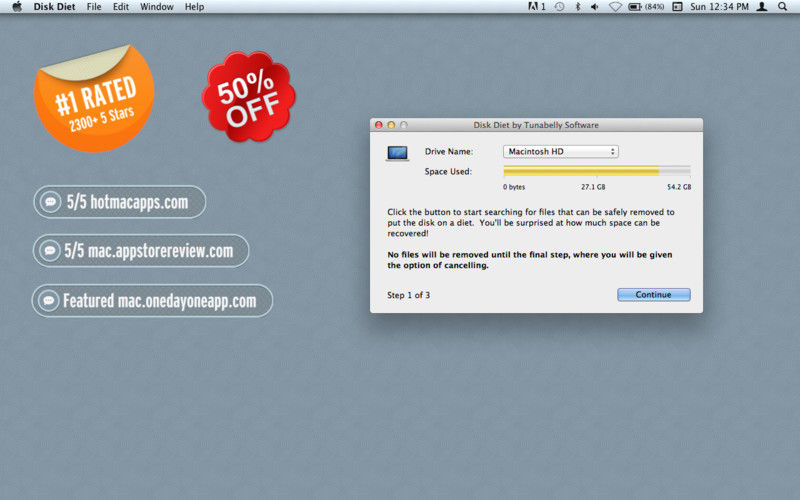Image resolution: width=800 pixels, height=500 pixels.
Task: Click the 27.1 GB scale label
Action: [x=593, y=187]
